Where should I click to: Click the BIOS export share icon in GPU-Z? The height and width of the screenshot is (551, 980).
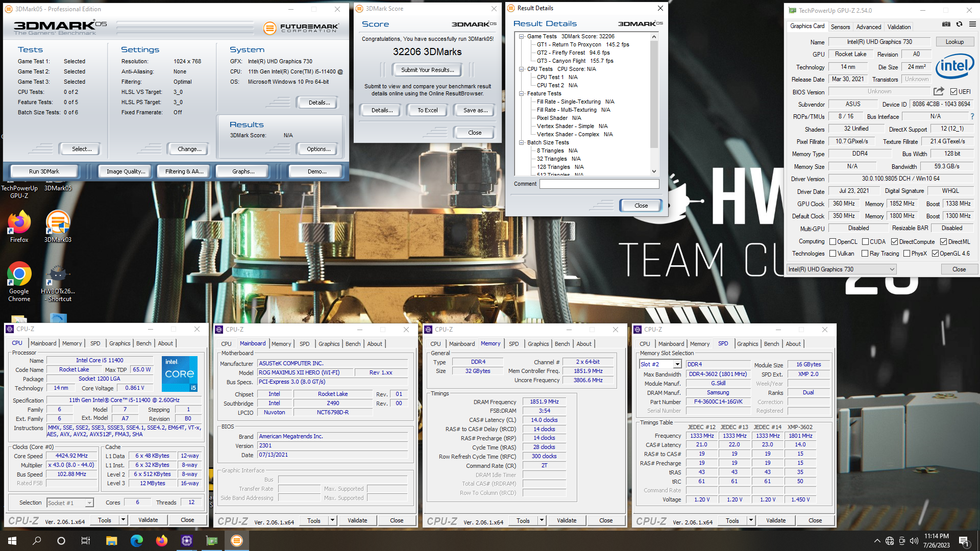[939, 91]
